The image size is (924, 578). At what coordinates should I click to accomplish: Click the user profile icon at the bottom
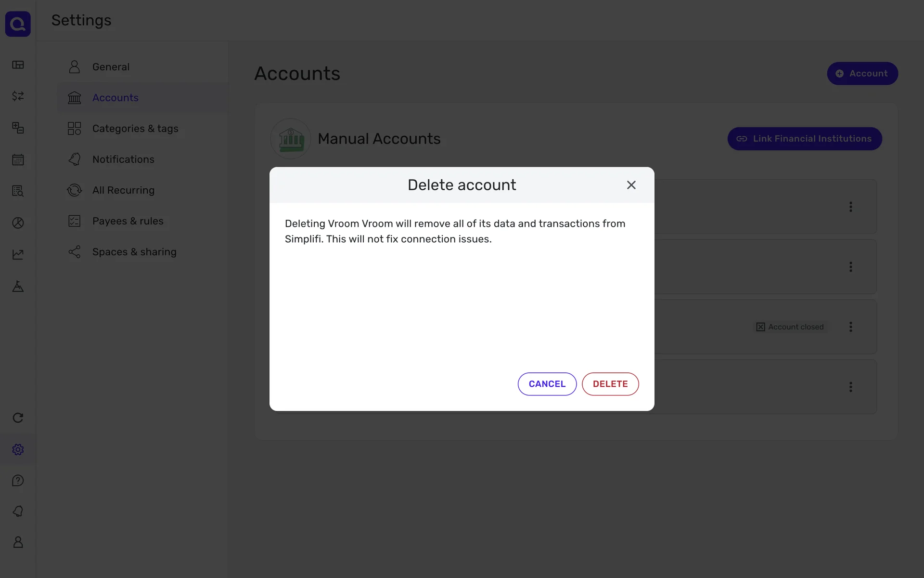click(x=18, y=542)
